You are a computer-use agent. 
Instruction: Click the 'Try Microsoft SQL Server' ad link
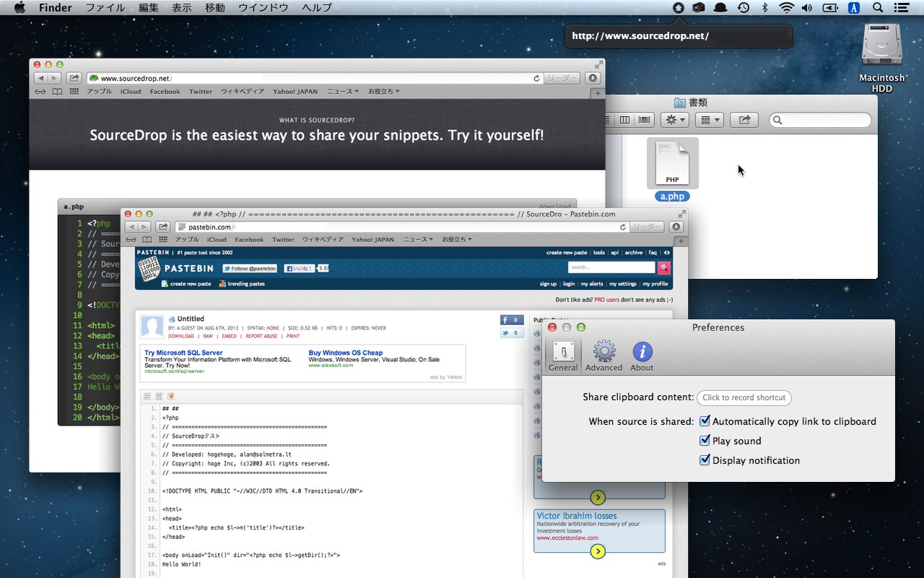point(183,353)
